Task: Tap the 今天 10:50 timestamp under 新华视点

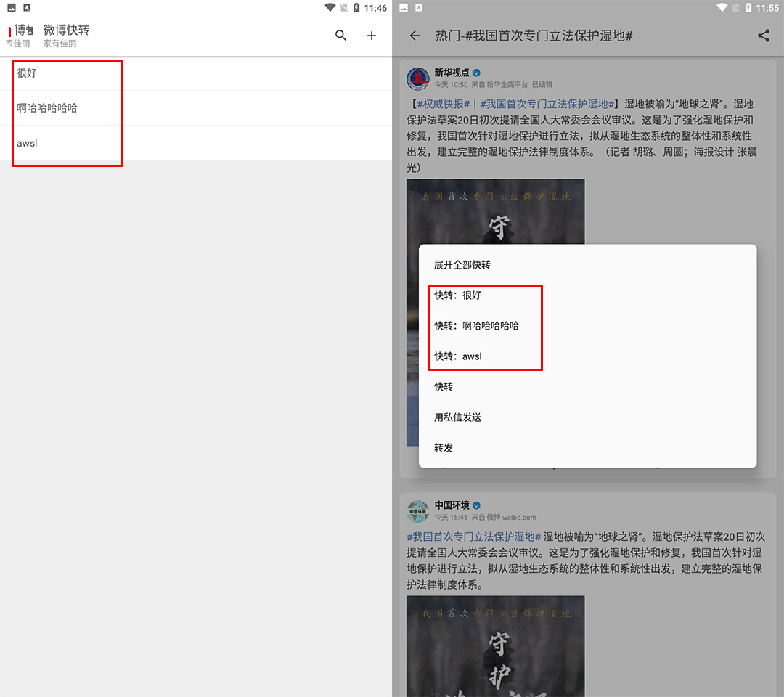Action: (x=451, y=84)
